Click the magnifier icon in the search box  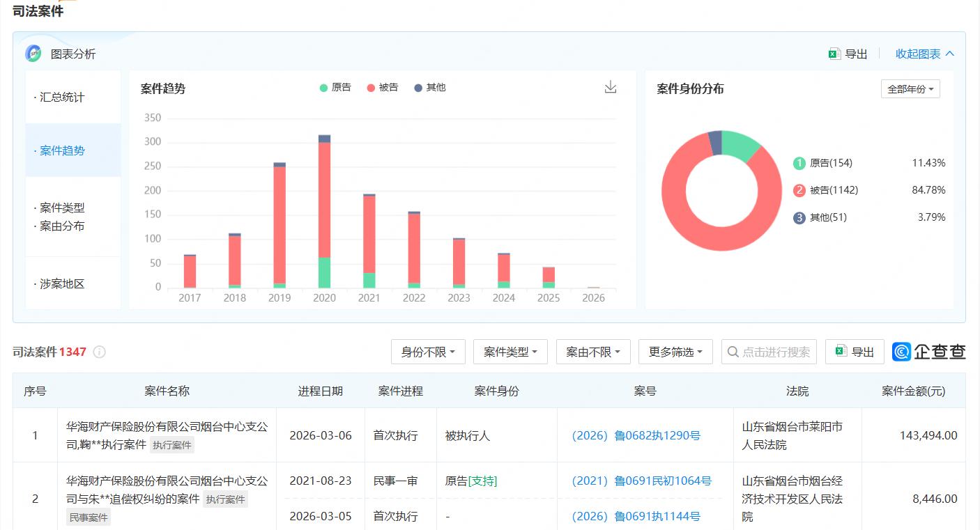click(x=733, y=352)
